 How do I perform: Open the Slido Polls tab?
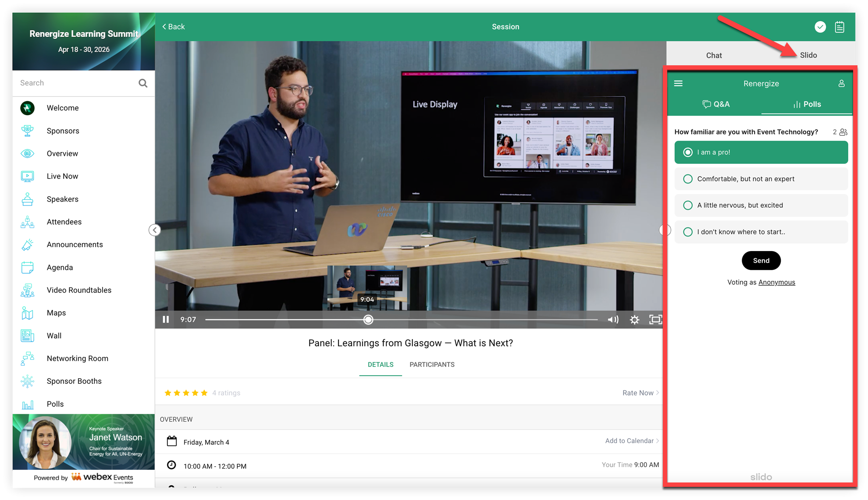pos(807,104)
